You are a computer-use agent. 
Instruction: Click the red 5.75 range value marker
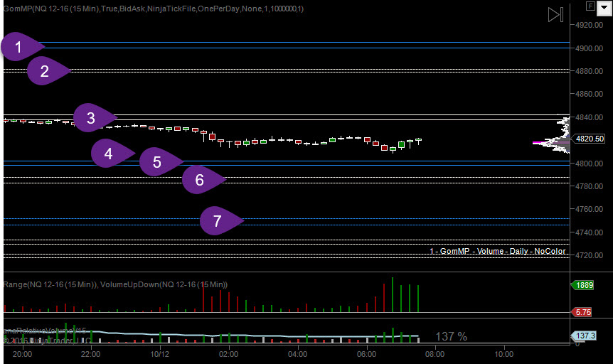(582, 312)
